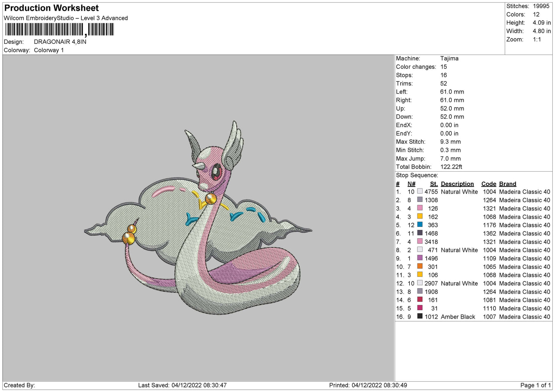Viewport: 555px width, 392px height.
Task: Click the red swatch in stop row 14
Action: click(x=420, y=299)
